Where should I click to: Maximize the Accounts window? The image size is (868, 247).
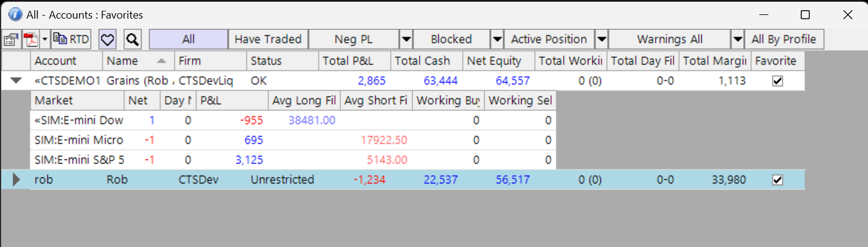[x=806, y=15]
